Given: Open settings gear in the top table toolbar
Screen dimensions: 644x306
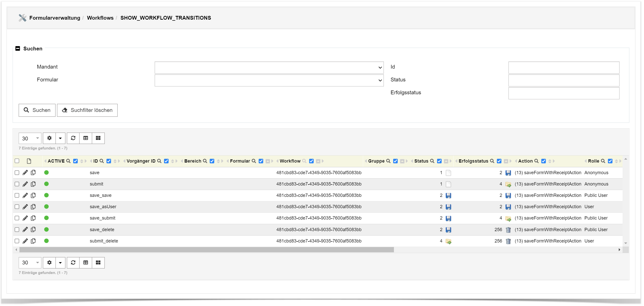Looking at the screenshot, I should 49,138.
